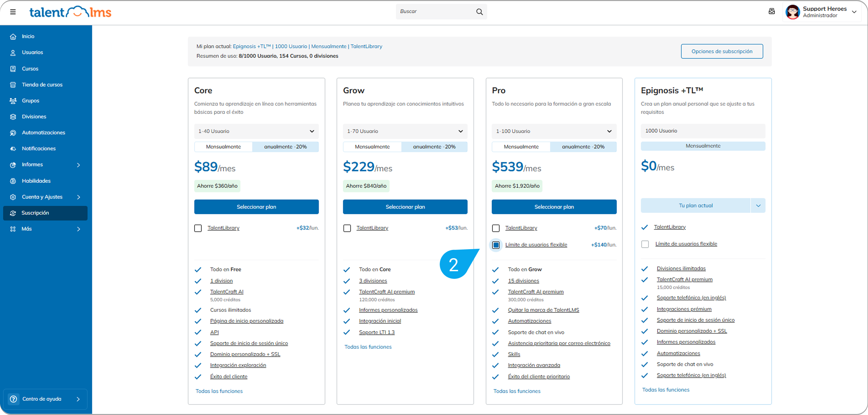
Task: Click the Cuenta y Ajustes gear icon
Action: point(13,197)
